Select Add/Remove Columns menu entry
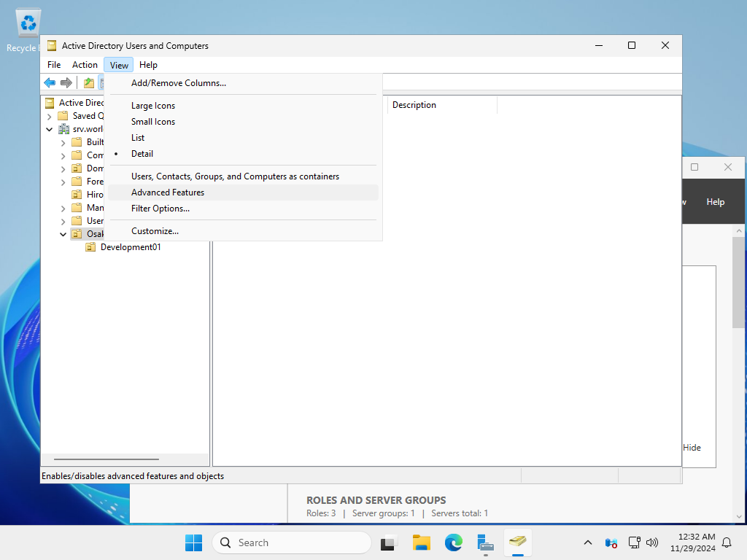This screenshot has width=747, height=560. [x=179, y=83]
